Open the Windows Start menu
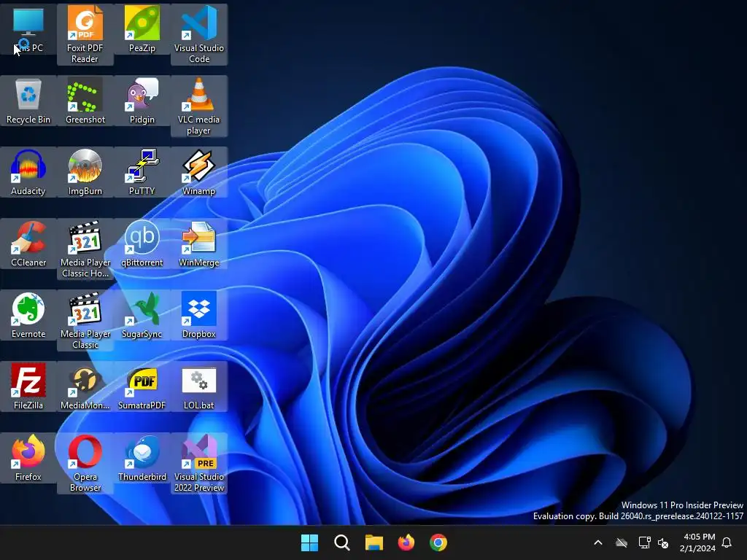 (x=309, y=542)
